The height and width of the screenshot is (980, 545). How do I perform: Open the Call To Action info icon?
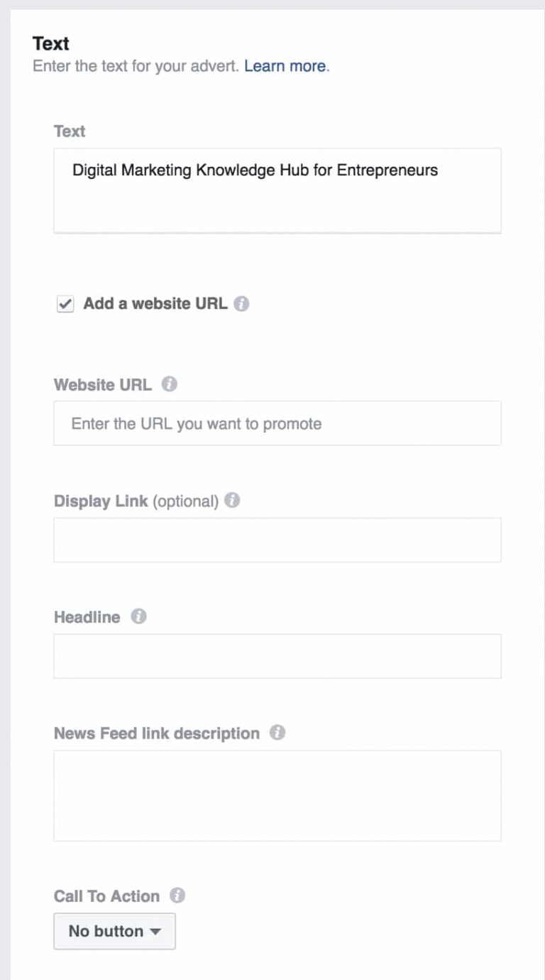click(177, 895)
